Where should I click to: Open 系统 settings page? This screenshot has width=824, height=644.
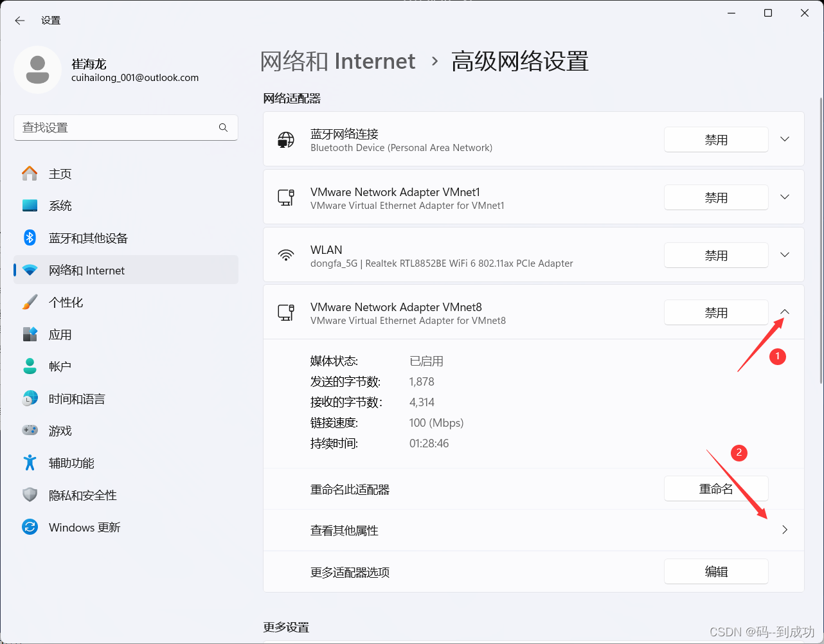click(126, 206)
